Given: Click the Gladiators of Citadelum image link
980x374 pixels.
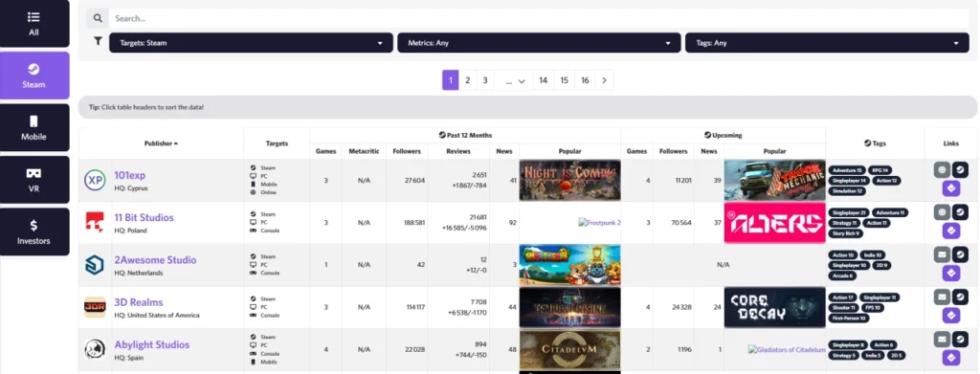Looking at the screenshot, I should click(x=787, y=350).
